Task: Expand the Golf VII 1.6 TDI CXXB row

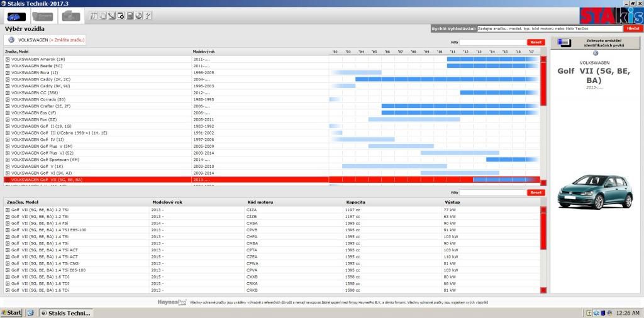Action: click(8, 277)
